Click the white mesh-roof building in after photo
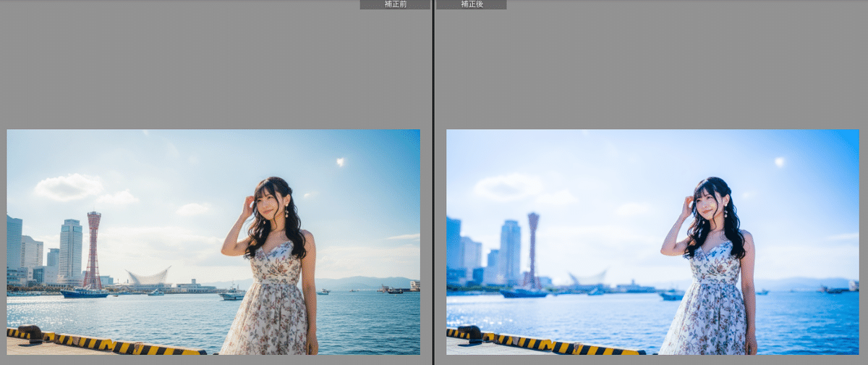Screen dimensions: 868x365 (x=587, y=277)
